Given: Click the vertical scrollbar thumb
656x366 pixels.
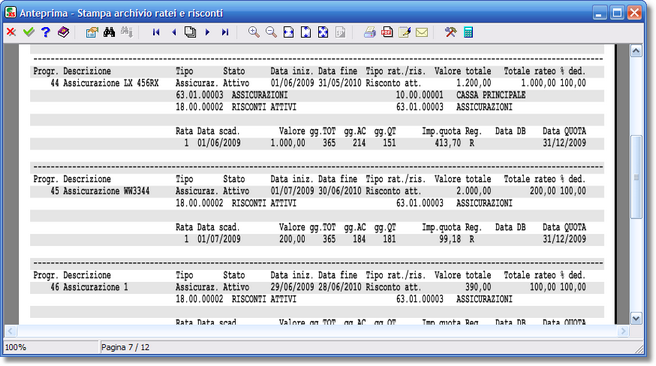Looking at the screenshot, I should [636, 177].
